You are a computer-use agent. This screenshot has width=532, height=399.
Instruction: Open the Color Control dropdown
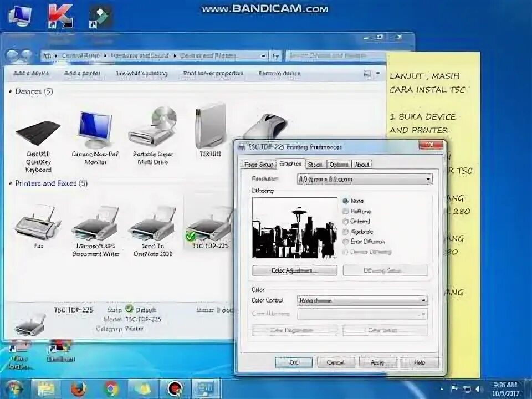click(x=362, y=300)
